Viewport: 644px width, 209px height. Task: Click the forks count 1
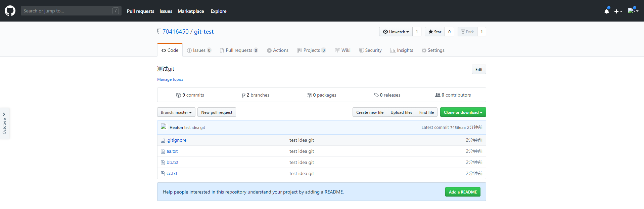click(482, 32)
